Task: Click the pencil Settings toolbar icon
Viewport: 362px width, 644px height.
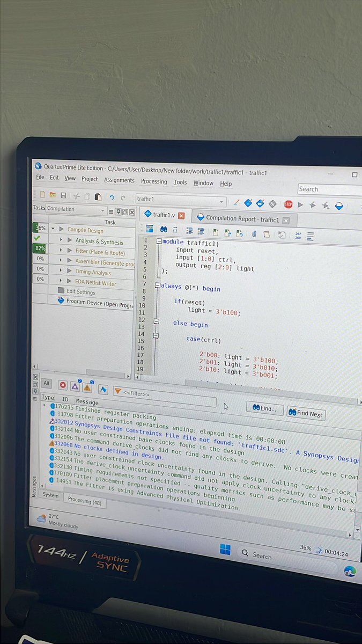Action: tap(236, 202)
